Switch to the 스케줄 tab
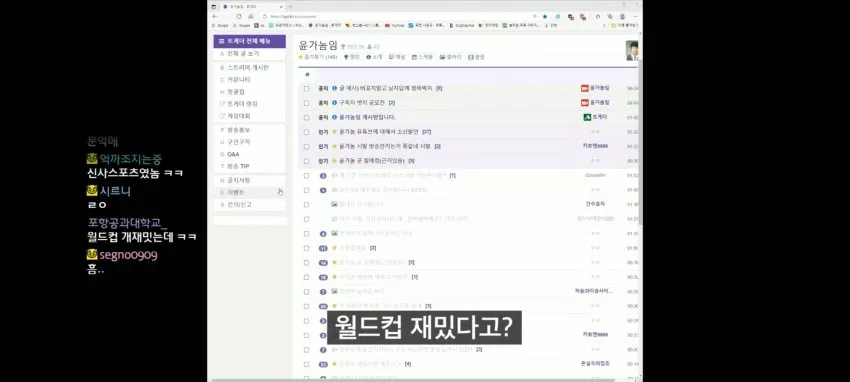This screenshot has width=850, height=382. 422,57
